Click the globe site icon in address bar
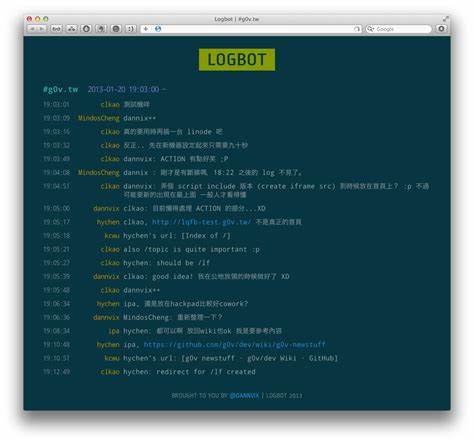The width and height of the screenshot is (474, 443). (158, 29)
